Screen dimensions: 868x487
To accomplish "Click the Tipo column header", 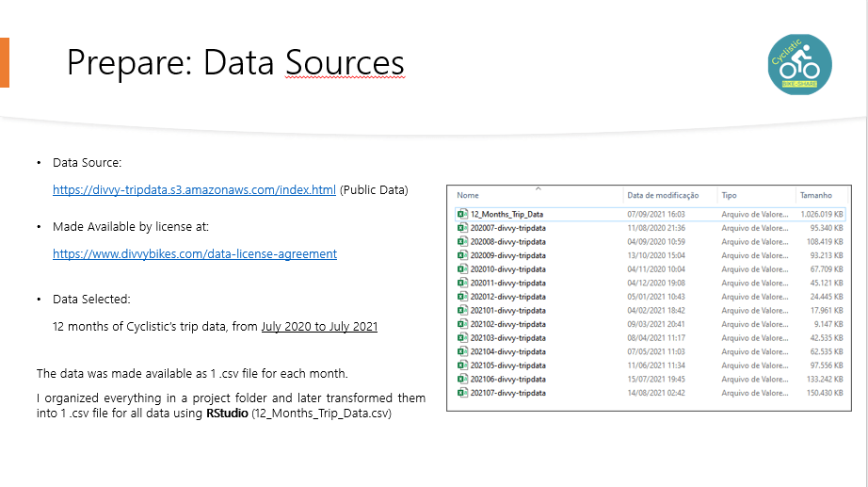I will click(730, 196).
